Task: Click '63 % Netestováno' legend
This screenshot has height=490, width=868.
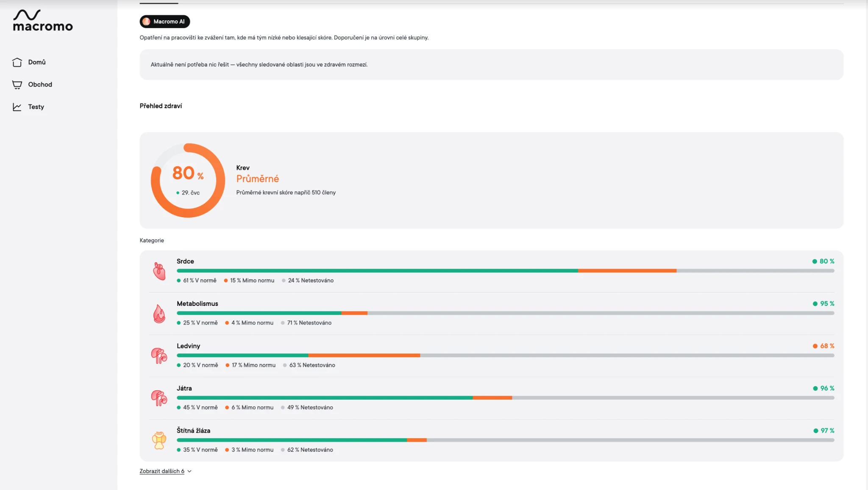Action: tap(309, 365)
